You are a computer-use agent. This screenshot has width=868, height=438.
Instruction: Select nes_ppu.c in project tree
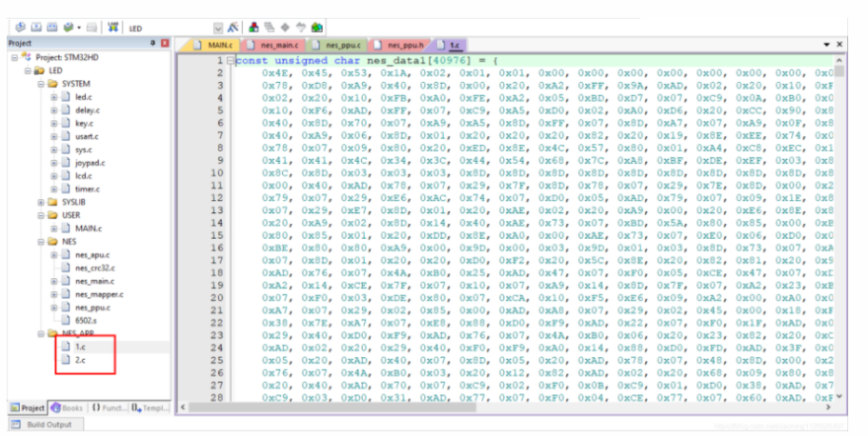92,308
